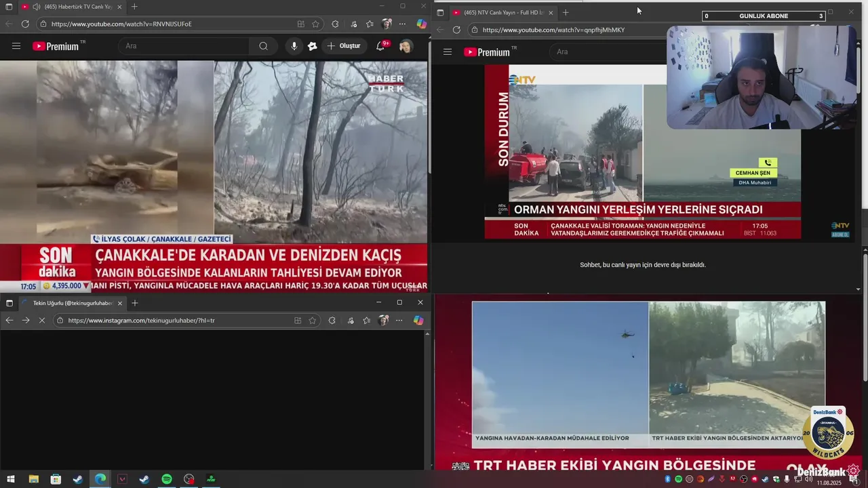Open Favorites list icon in Habertürk window
Screen dimensions: 868x488
click(370, 24)
